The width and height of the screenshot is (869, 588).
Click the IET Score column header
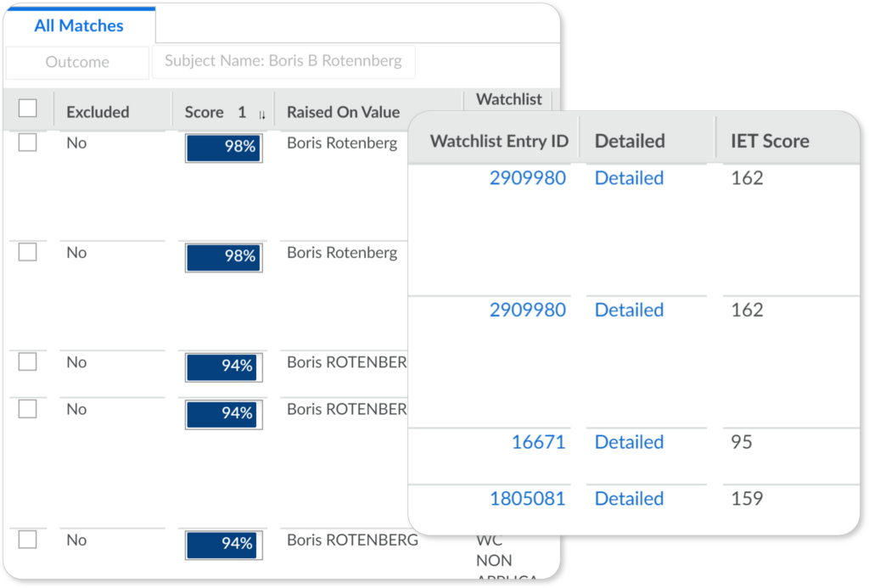[x=770, y=141]
